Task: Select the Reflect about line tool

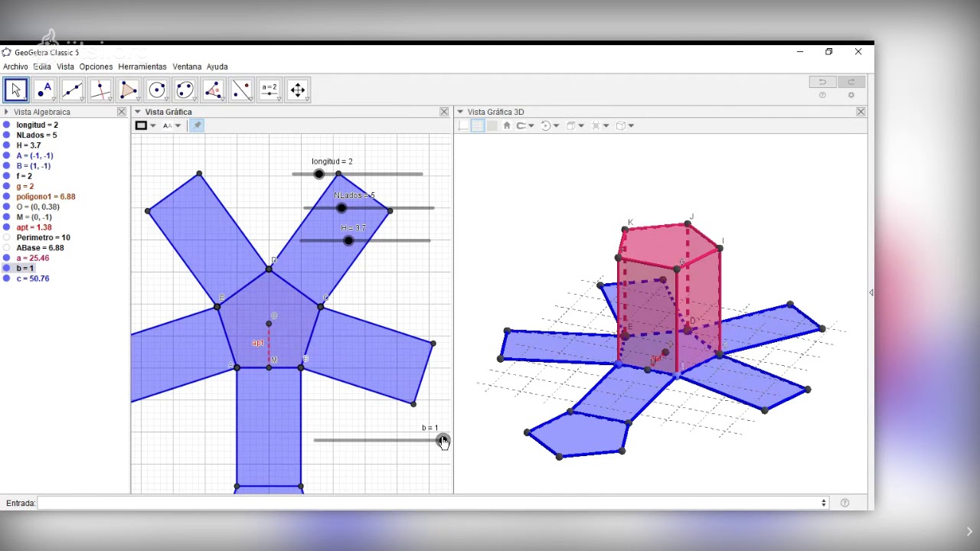Action: tap(241, 90)
